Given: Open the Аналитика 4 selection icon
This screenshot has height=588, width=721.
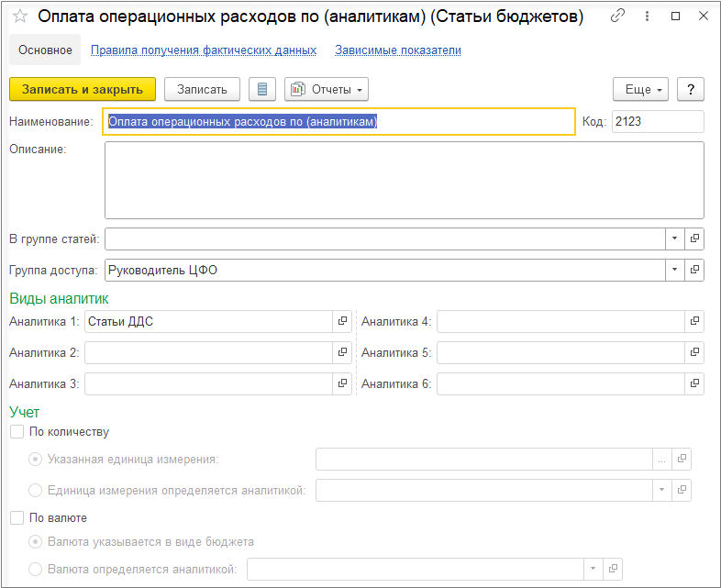Looking at the screenshot, I should pos(695,321).
